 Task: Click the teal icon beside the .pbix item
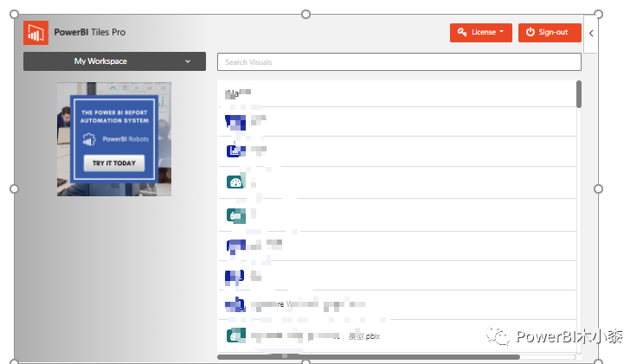click(235, 335)
